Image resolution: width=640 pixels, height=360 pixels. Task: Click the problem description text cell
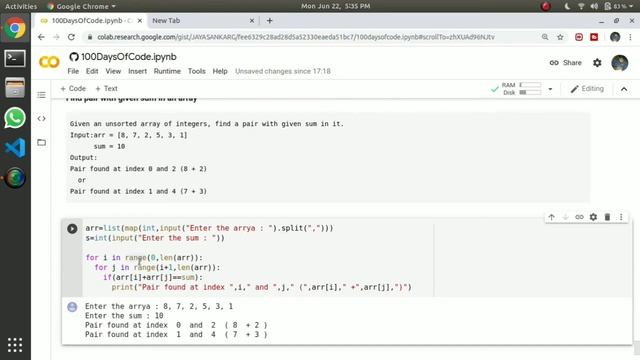coord(328,158)
